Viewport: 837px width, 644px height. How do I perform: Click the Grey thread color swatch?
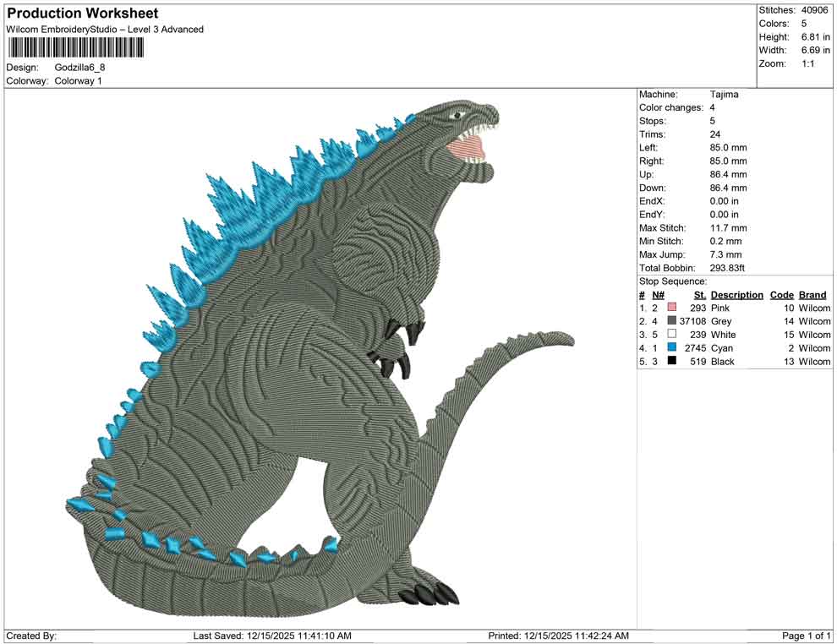click(671, 320)
